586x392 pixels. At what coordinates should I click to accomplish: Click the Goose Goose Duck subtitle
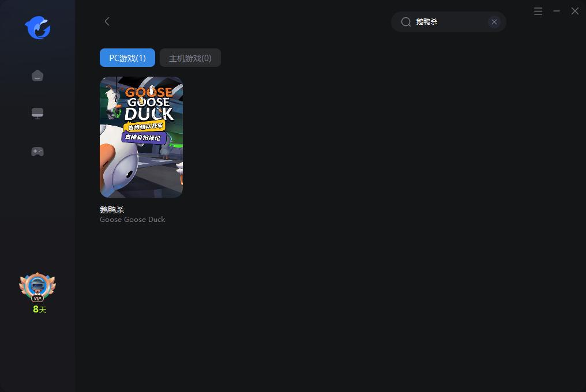132,220
